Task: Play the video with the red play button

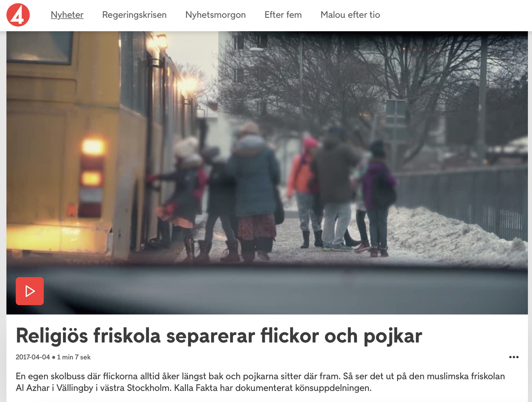Action: (30, 291)
